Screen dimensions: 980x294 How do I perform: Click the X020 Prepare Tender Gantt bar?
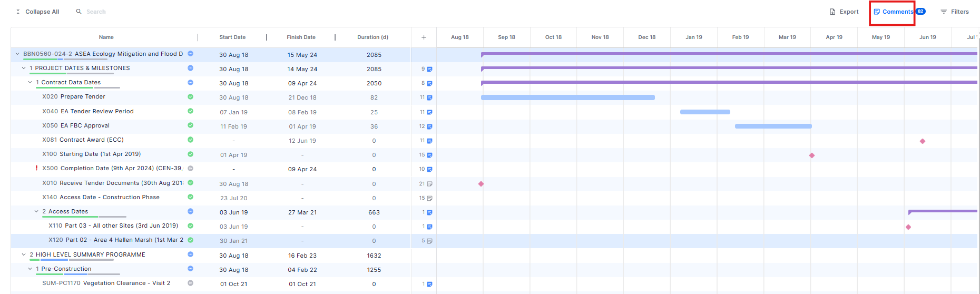pyautogui.click(x=567, y=97)
